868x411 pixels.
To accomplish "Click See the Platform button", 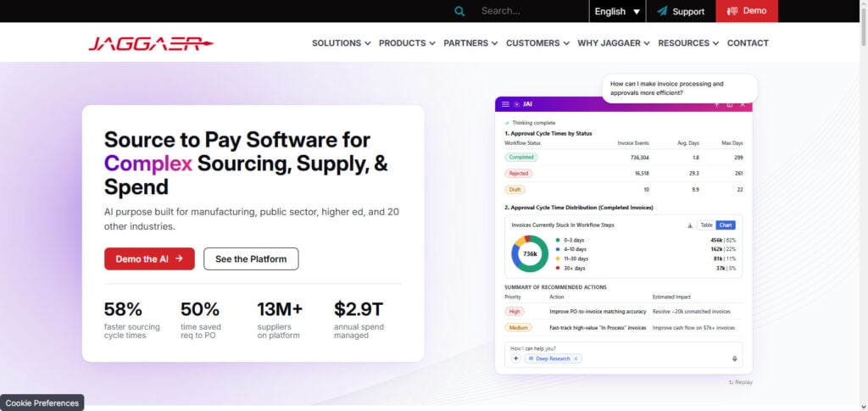I will 251,258.
